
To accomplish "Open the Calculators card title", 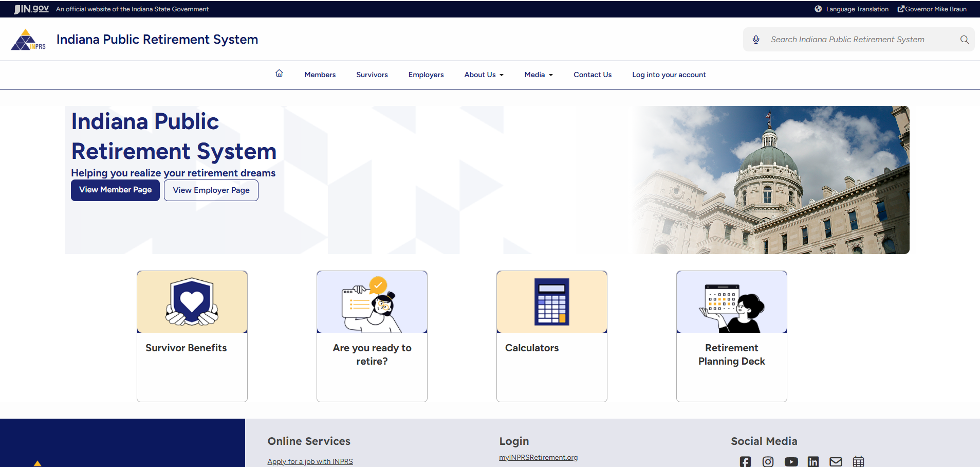I will (532, 348).
